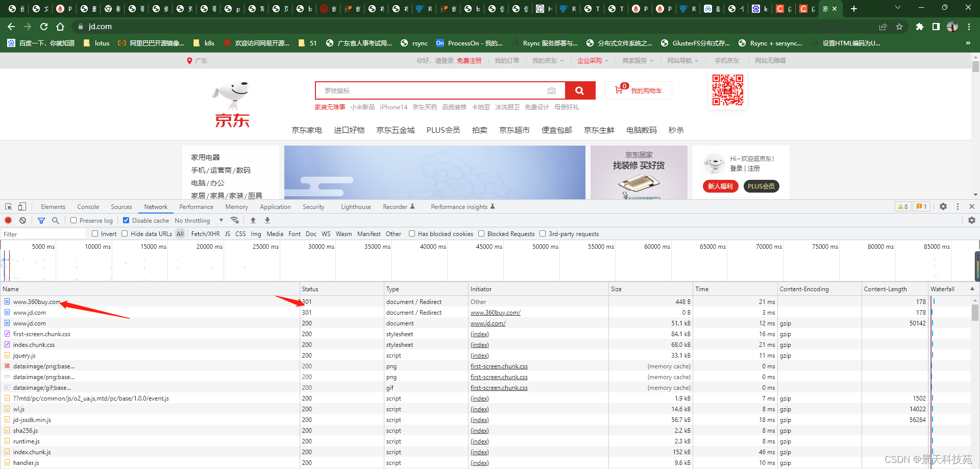Image resolution: width=980 pixels, height=469 pixels.
Task: Show more bookmarks with double chevron
Action: tap(968, 43)
